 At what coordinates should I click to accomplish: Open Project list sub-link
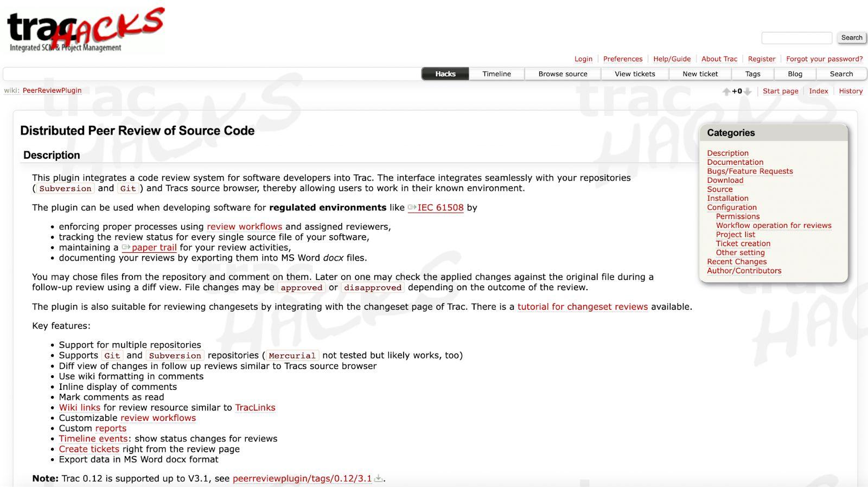[735, 235]
